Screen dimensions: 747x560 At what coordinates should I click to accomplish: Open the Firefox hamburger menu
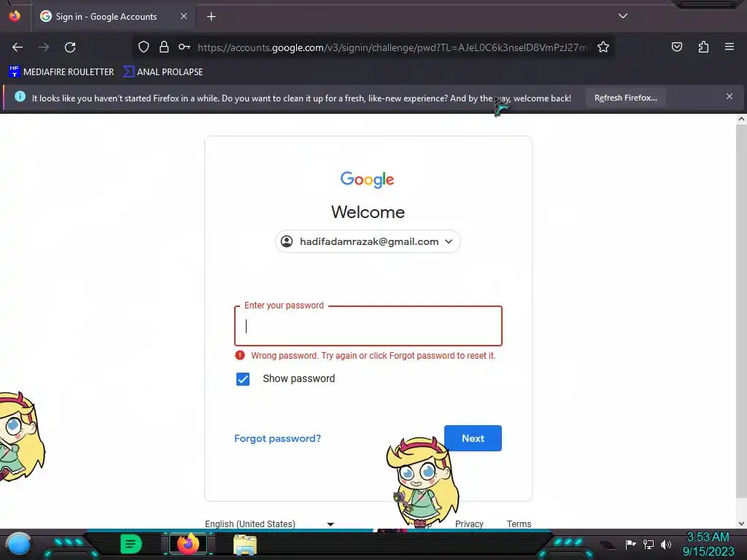(729, 47)
